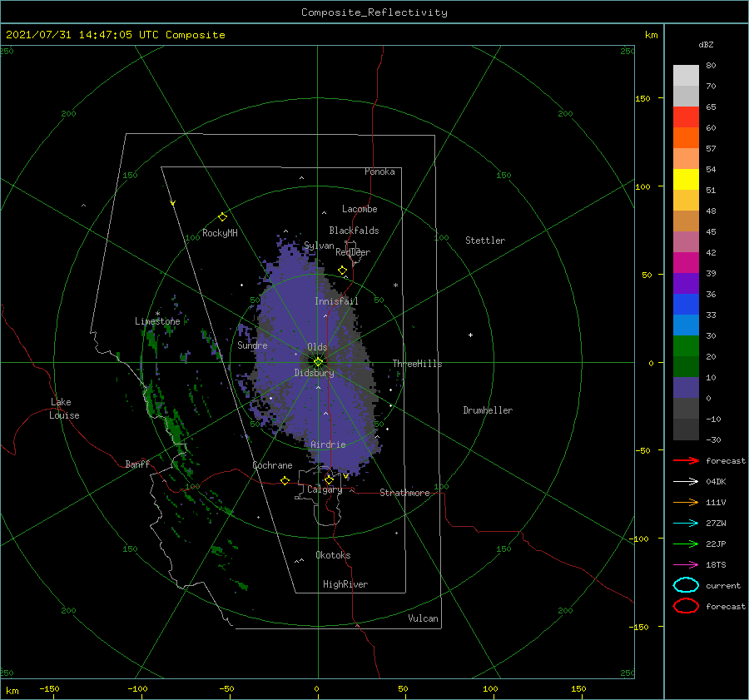Click the -150 value on bottom axis

pyautogui.click(x=49, y=688)
